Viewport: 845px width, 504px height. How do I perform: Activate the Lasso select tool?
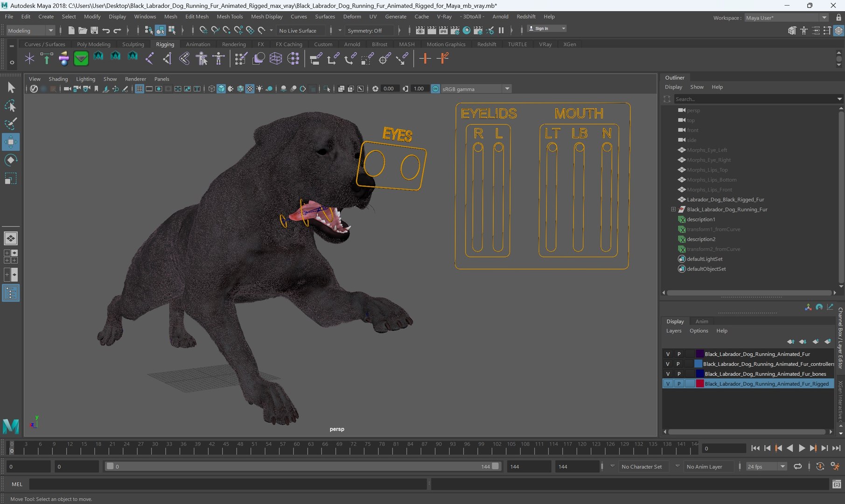coord(11,106)
